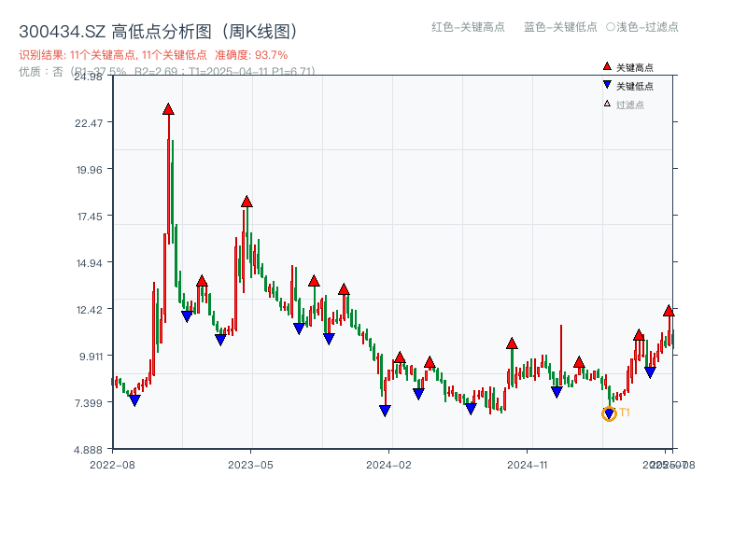The height and width of the screenshot is (560, 747).
Task: Select the red 关键高点 legend triangle icon
Action: point(608,65)
